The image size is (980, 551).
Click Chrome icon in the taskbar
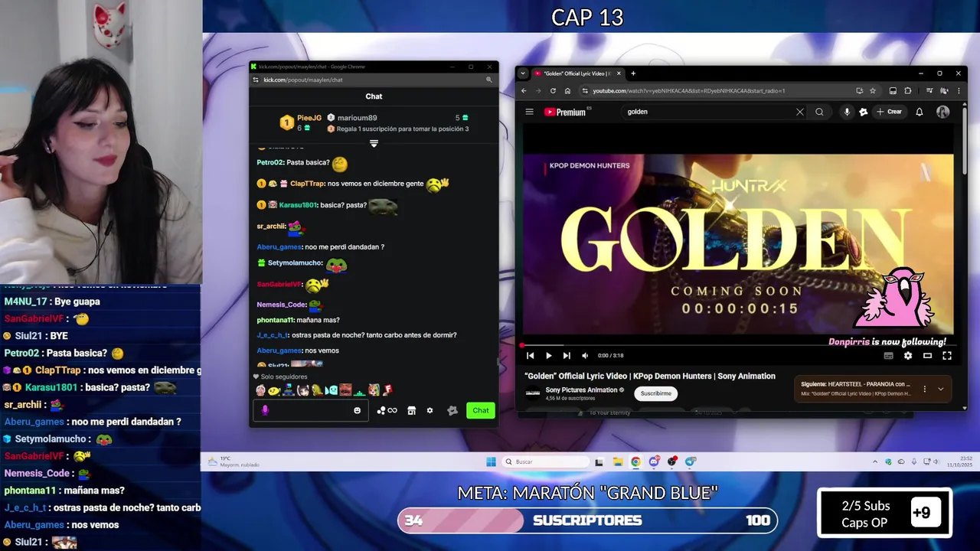coord(635,461)
